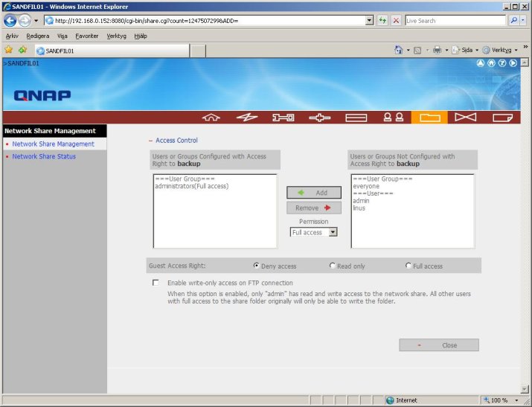Choose Full access guest radio button
This screenshot has width=532, height=407.
(408, 266)
